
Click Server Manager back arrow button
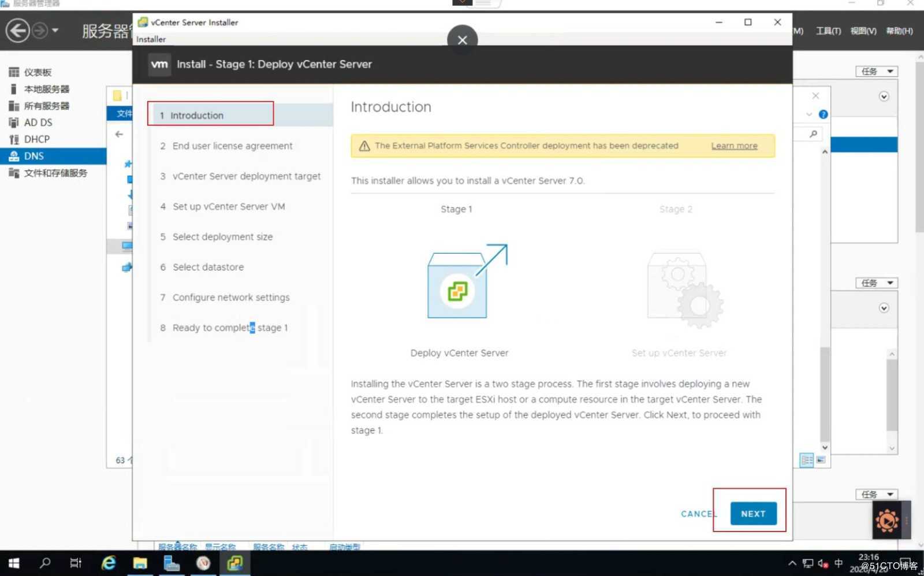(x=17, y=30)
